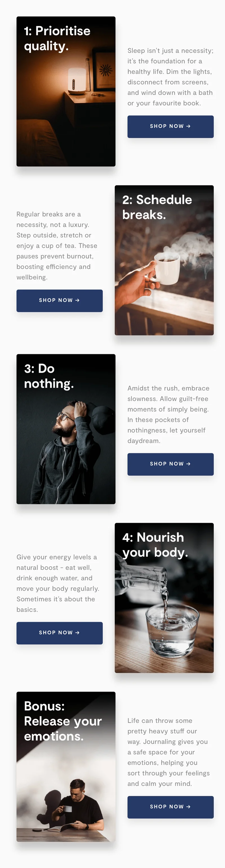225x868 pixels.
Task: Click the paragraph starting 'Amidst the rush'
Action: click(x=168, y=414)
